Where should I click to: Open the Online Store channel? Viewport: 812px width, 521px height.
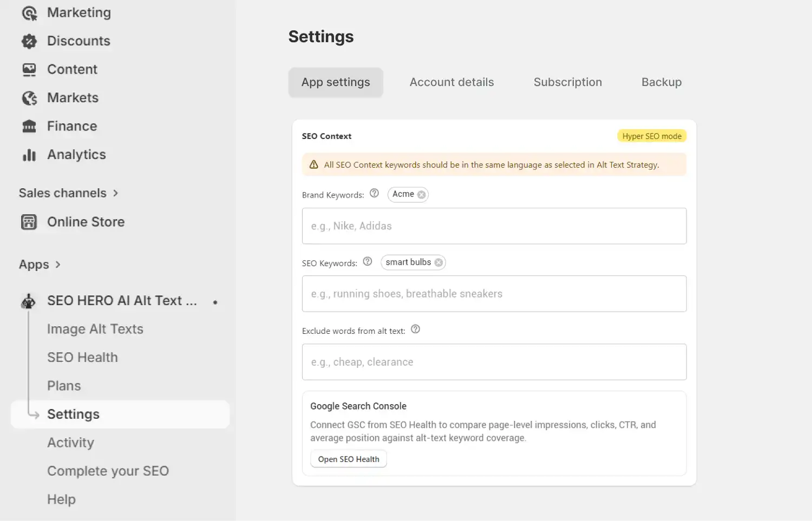pos(86,222)
